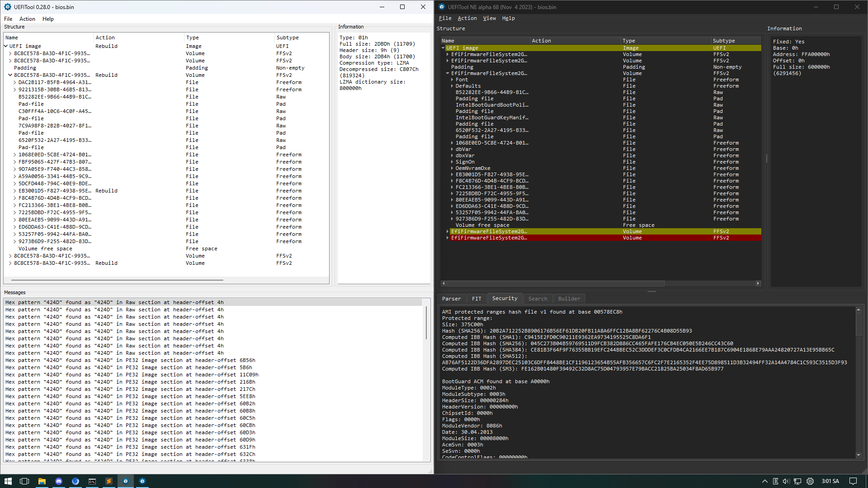This screenshot has width=868, height=488.
Task: Open the Action menu in UEFITool 0.28.0
Action: point(27,19)
